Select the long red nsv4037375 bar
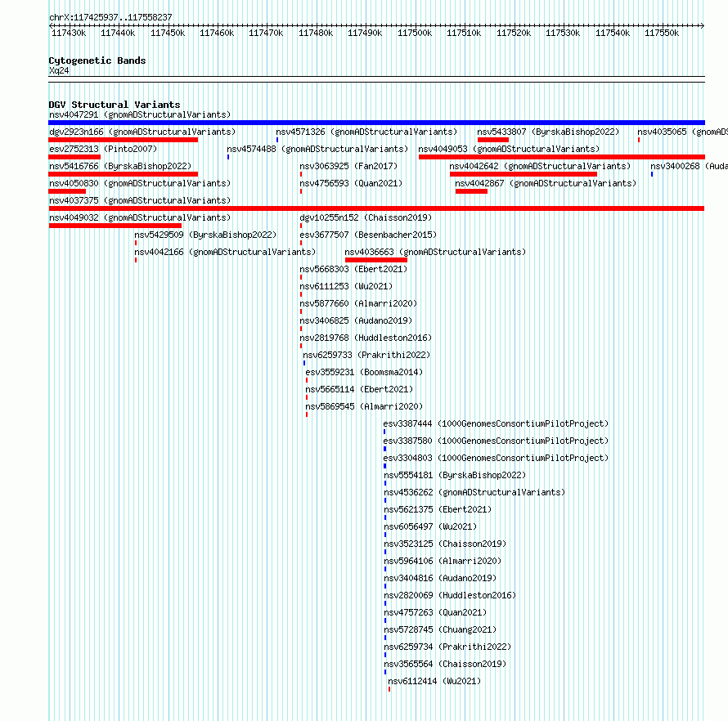This screenshot has width=728, height=721. 376,208
